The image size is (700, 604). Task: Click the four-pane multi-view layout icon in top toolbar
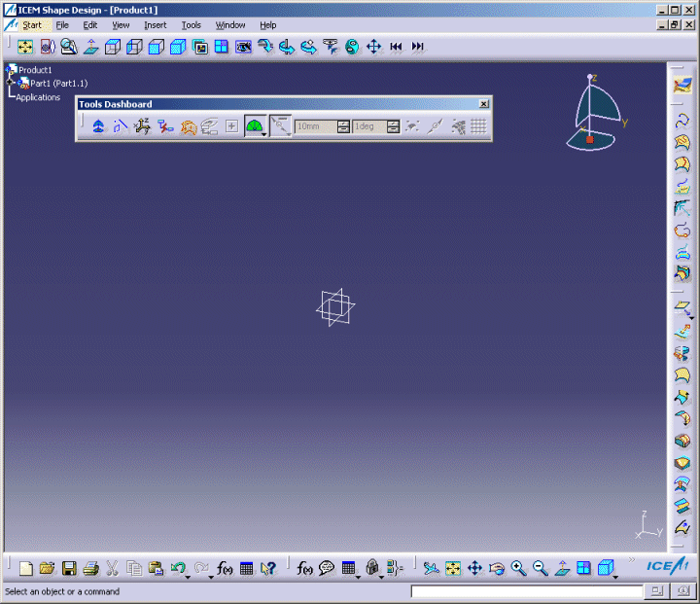(x=222, y=47)
